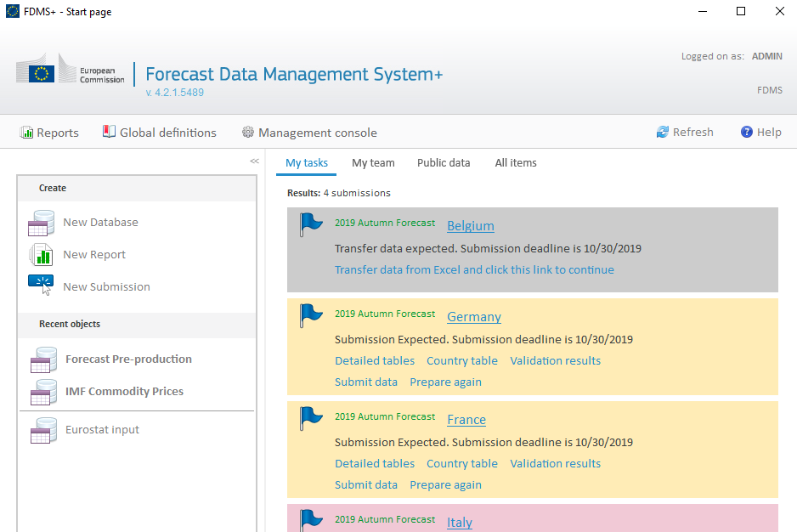Click the flag icon beside France

coord(311,419)
